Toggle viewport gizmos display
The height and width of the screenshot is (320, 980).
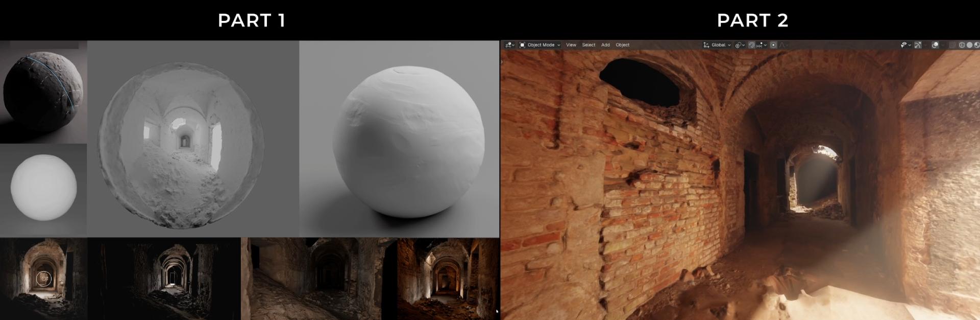918,45
